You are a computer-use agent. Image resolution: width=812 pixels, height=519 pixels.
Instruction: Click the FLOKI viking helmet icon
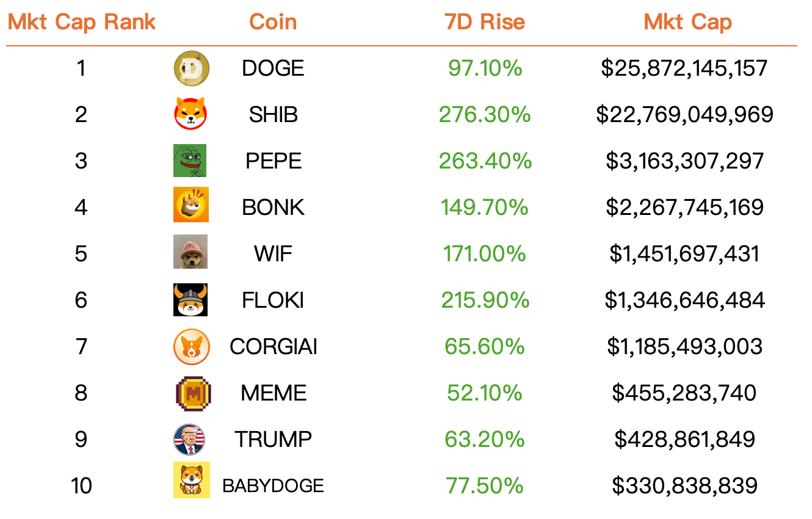(x=190, y=300)
